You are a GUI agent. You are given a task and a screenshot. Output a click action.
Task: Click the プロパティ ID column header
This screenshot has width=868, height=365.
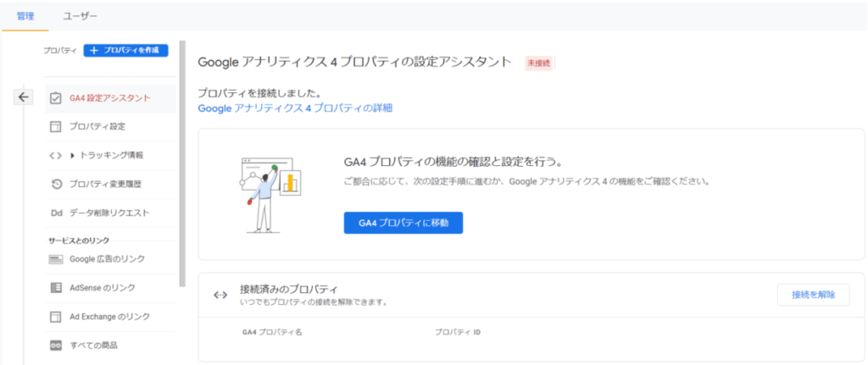click(x=457, y=332)
